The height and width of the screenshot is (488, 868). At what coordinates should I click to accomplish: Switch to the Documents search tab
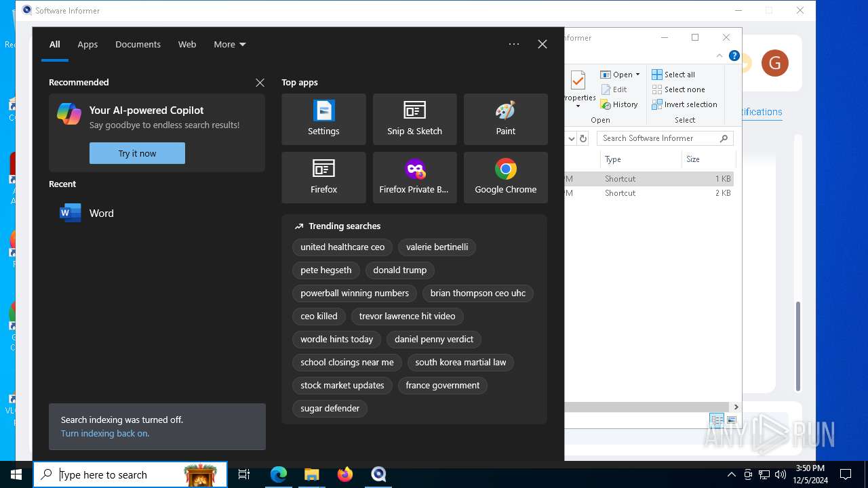[x=138, y=44]
